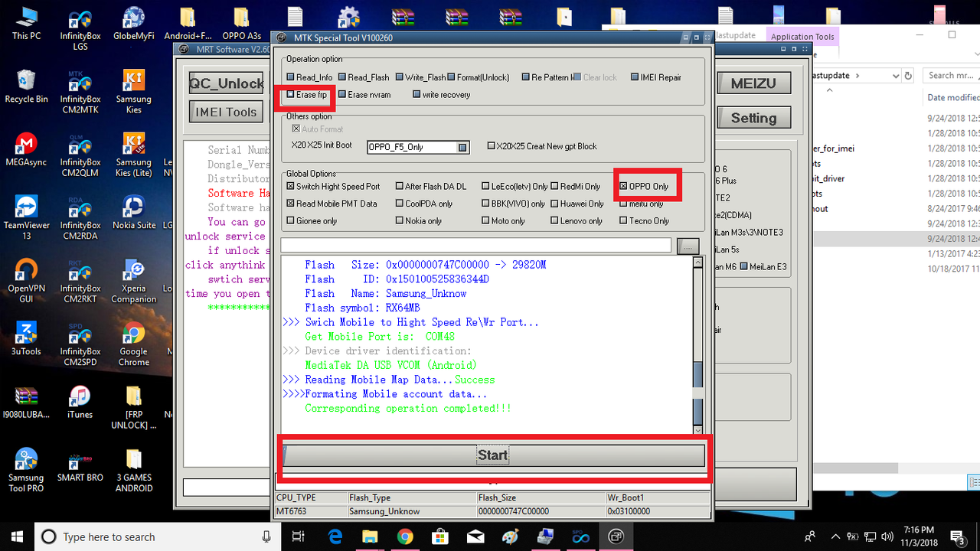The width and height of the screenshot is (980, 551).
Task: Launch iTunes from the desktop
Action: point(80,402)
